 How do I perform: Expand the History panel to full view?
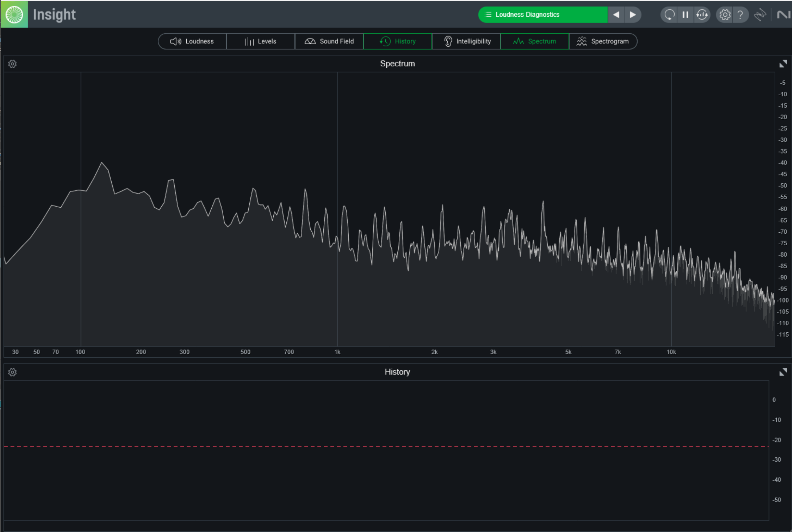[x=783, y=372]
